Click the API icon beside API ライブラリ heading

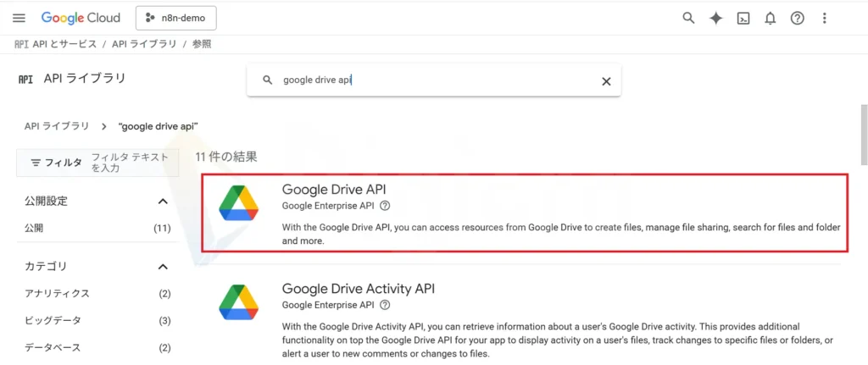[25, 79]
